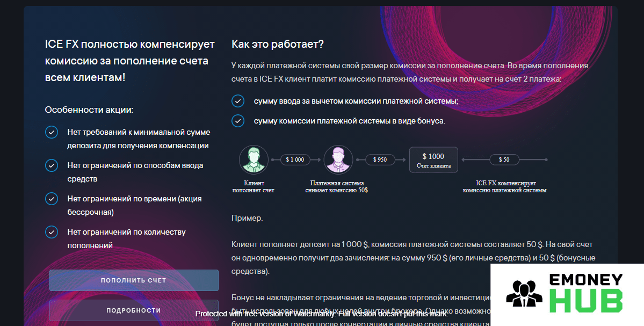Click the $ 1000 Счет клиента box
The width and height of the screenshot is (644, 326).
[433, 160]
